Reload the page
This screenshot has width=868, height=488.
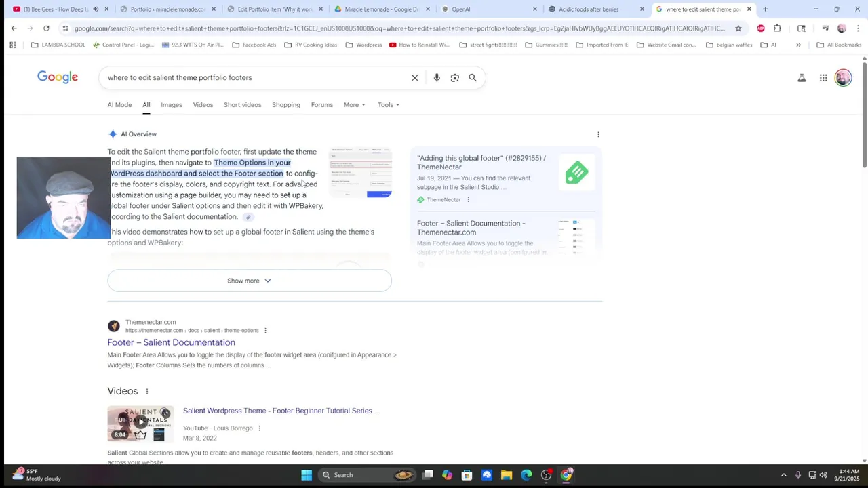[x=46, y=28]
